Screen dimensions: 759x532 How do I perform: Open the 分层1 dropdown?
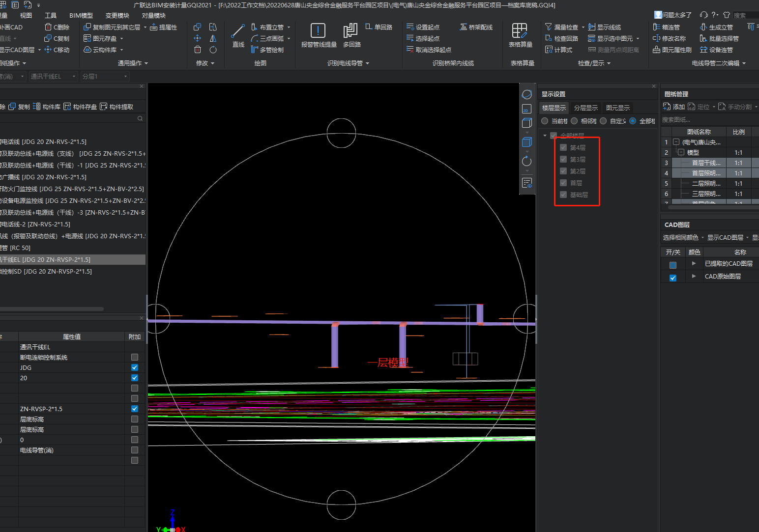[126, 76]
